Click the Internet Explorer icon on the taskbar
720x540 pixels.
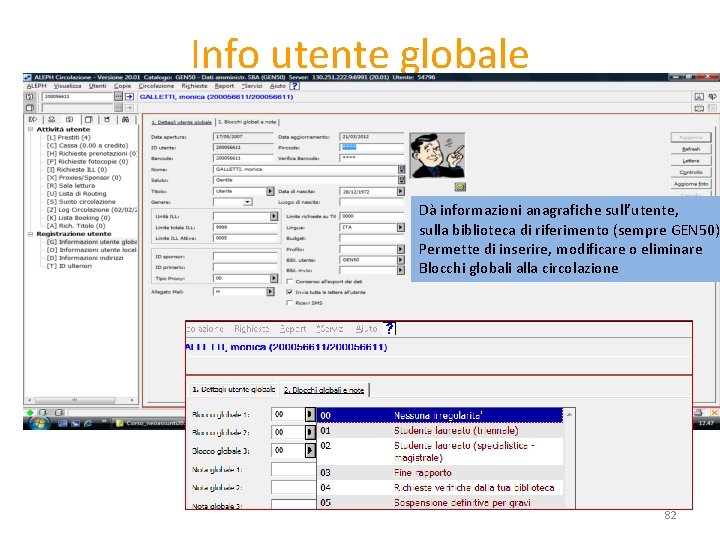[88, 423]
